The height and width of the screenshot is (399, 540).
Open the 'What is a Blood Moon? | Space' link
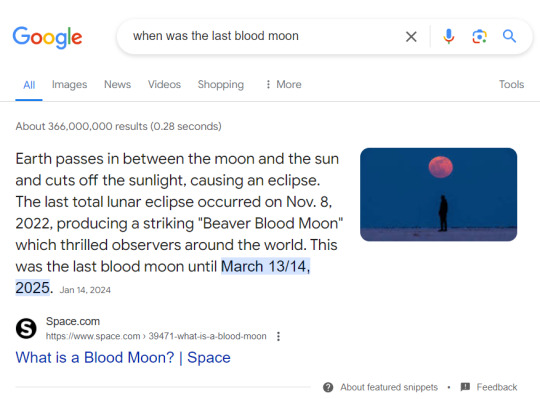pos(123,357)
